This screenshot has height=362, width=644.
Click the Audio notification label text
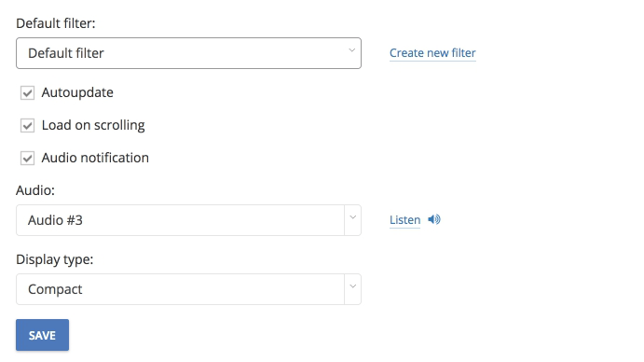95,158
